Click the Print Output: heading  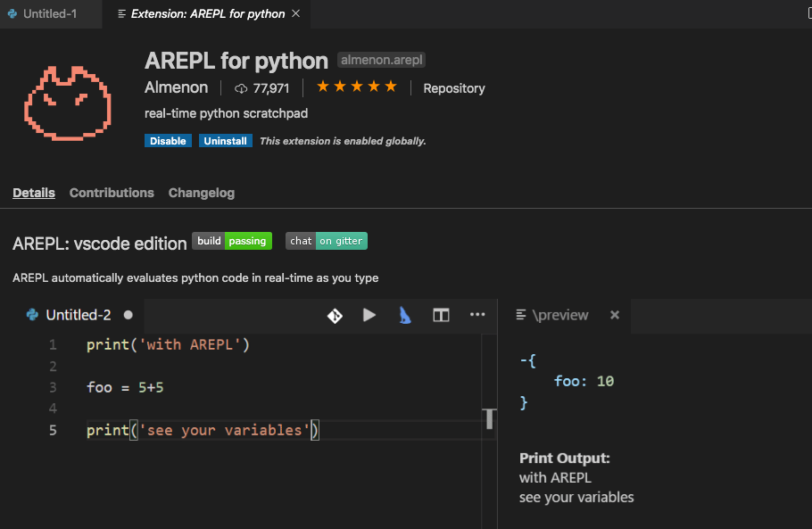[565, 459]
